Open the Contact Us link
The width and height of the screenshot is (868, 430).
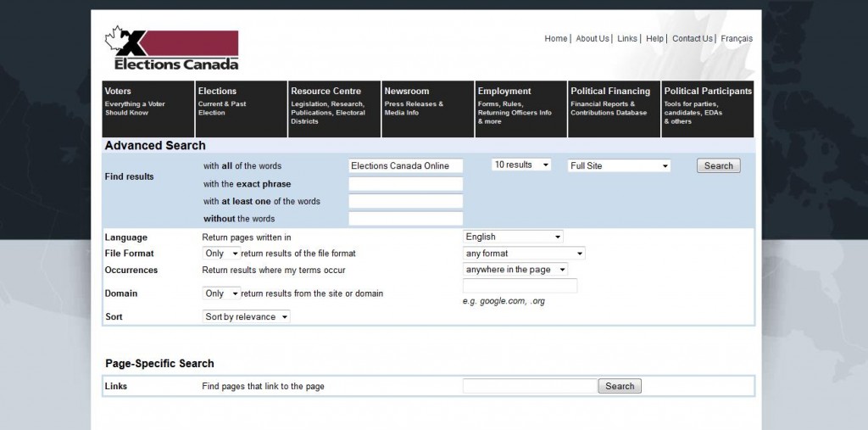[692, 39]
